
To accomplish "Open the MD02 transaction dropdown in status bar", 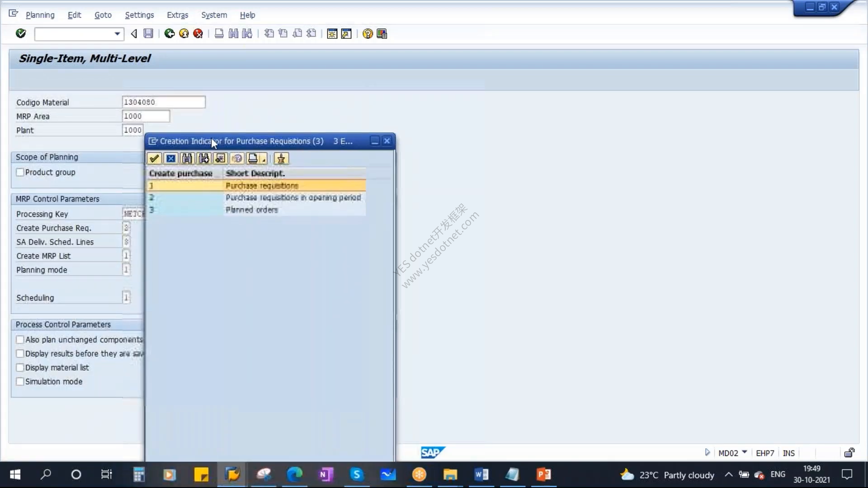I will [x=745, y=452].
